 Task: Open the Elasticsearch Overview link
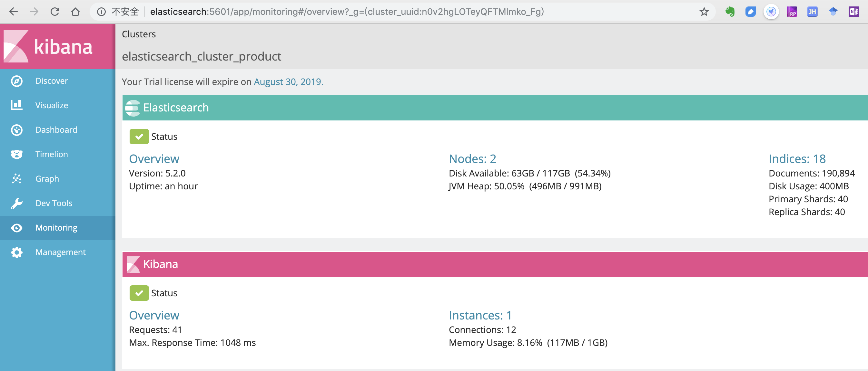point(154,159)
